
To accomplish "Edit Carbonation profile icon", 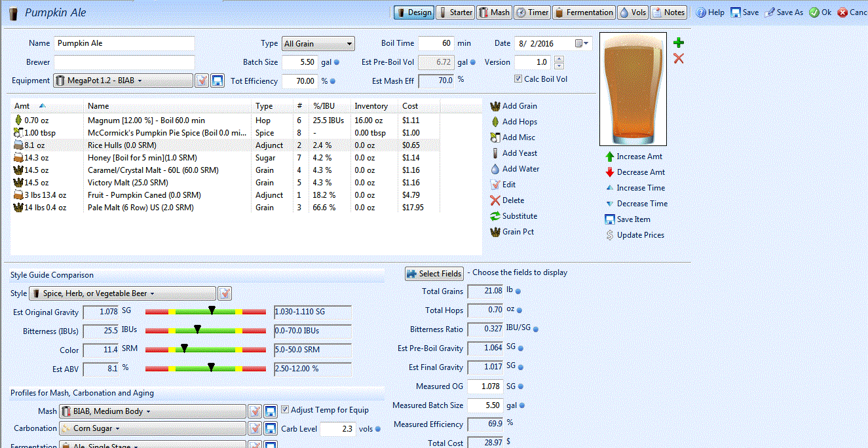I will tap(255, 428).
